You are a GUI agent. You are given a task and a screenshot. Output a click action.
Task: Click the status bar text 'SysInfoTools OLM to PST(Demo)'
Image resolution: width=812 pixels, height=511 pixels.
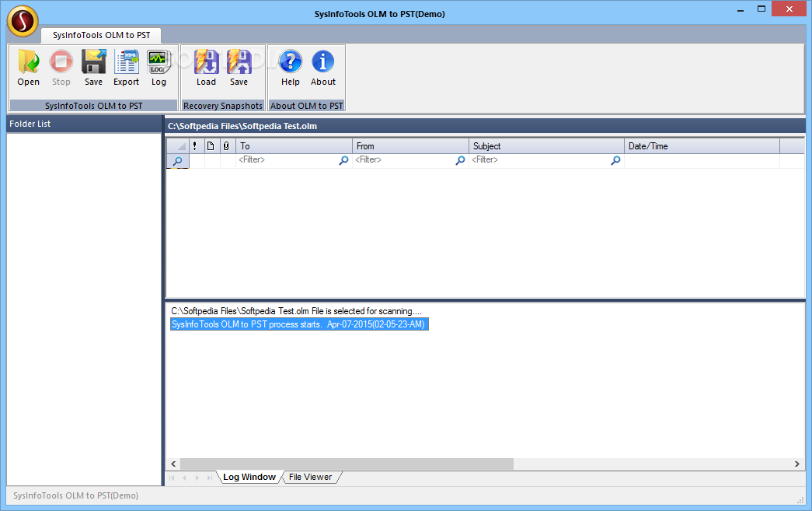75,495
